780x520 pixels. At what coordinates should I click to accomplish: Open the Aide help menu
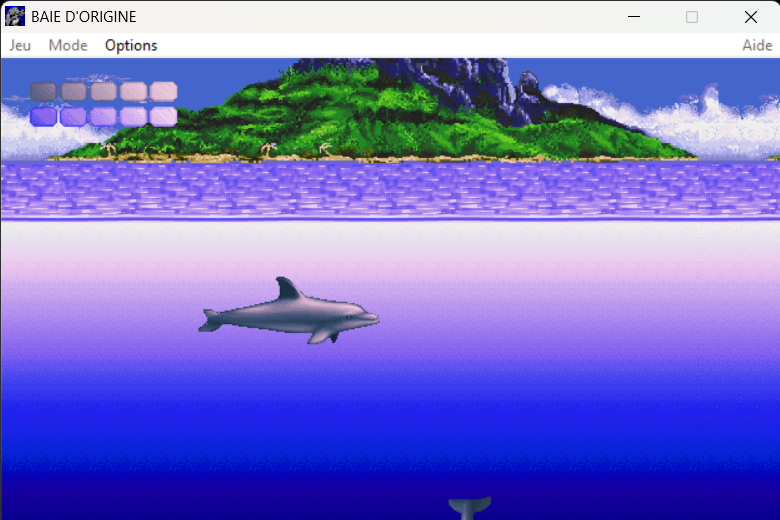tap(756, 45)
